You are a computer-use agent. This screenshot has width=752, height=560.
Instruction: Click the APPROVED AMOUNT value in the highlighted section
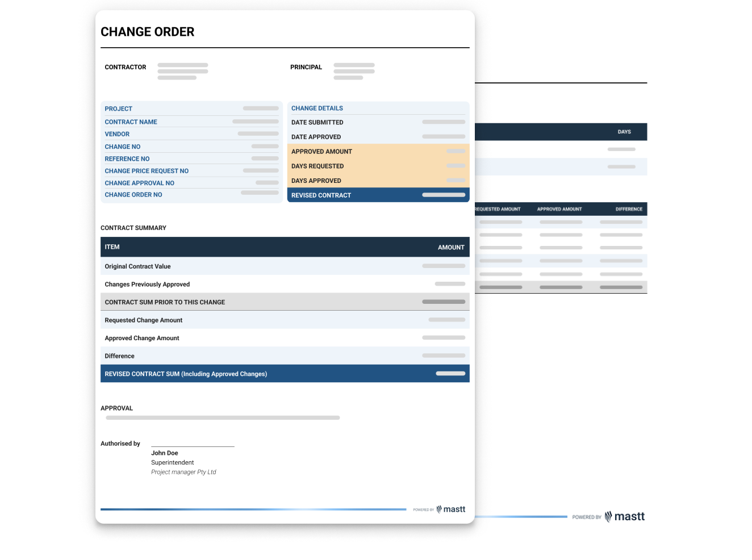tap(456, 151)
